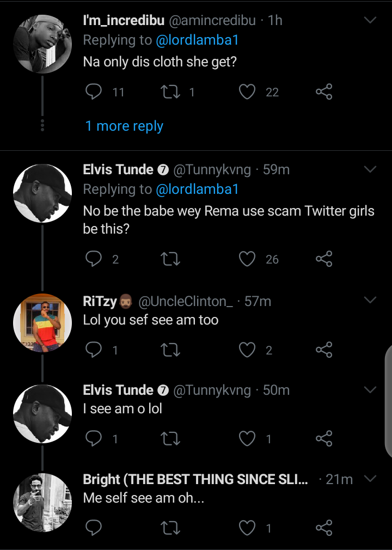This screenshot has height=550, width=392.
Task: Share Elvis Tunde's 59m tweet
Action: click(x=324, y=259)
